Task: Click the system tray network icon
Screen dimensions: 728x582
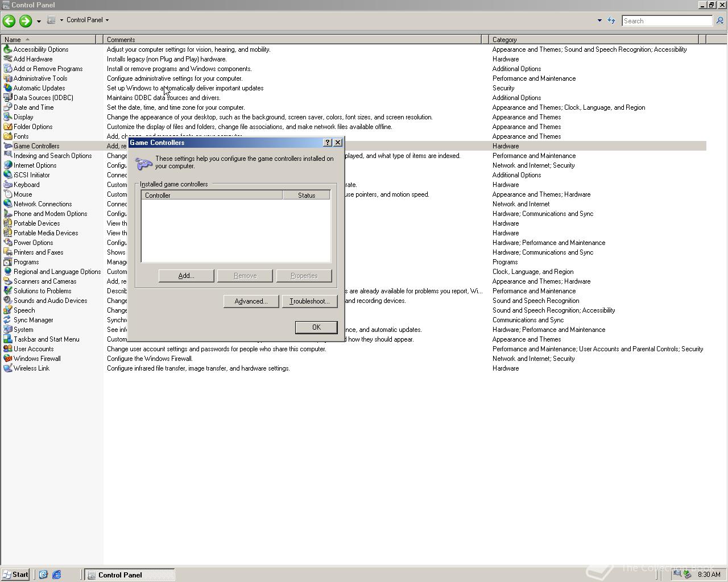Action: (x=677, y=574)
